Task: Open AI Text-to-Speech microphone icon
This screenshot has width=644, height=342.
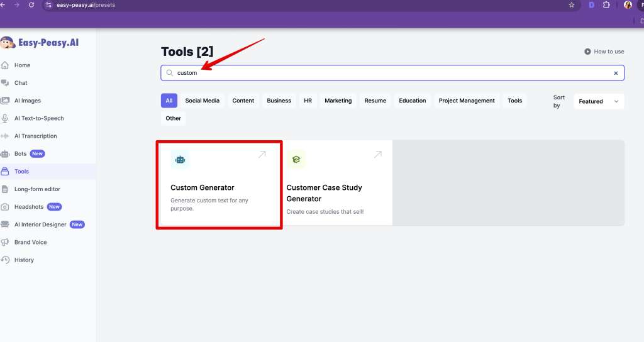Action: 5,118
